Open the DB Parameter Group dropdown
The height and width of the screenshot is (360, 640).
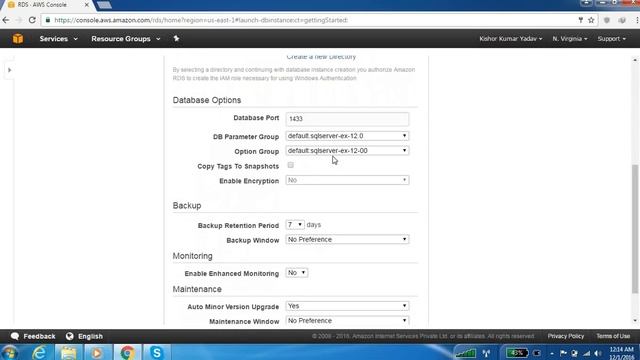(x=347, y=136)
